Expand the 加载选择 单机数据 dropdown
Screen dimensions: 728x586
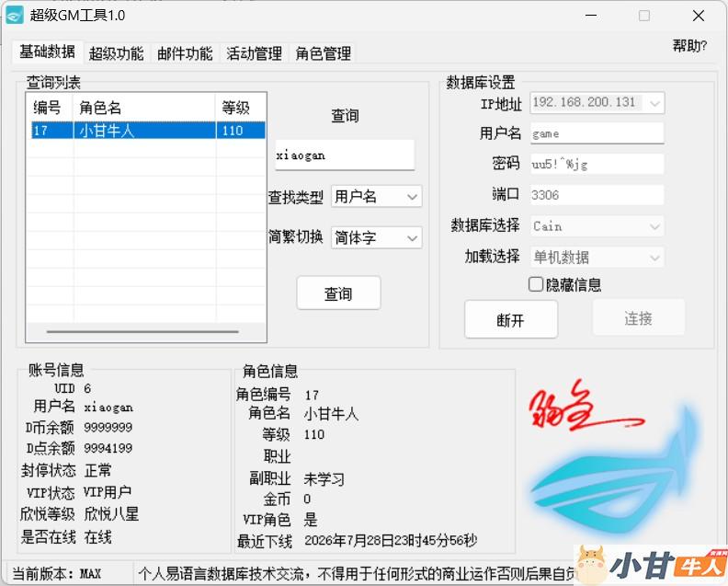point(597,257)
